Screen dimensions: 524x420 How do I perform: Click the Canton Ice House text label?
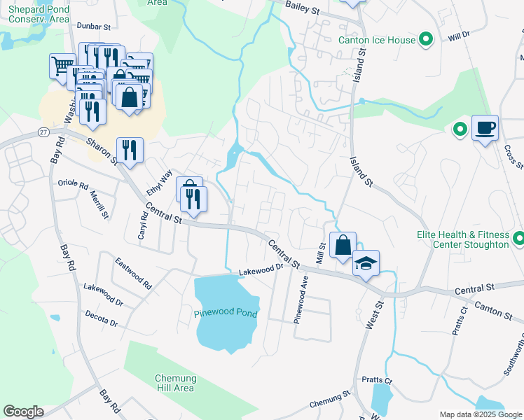pyautogui.click(x=377, y=40)
